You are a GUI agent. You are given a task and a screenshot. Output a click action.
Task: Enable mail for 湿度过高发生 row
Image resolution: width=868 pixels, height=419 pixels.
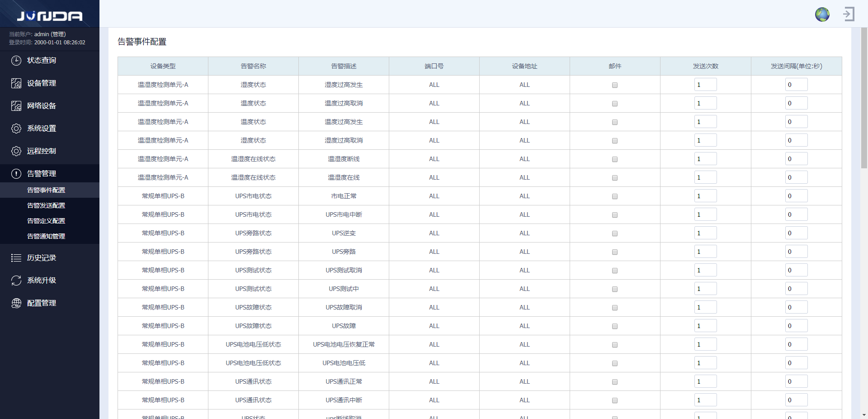click(x=615, y=85)
